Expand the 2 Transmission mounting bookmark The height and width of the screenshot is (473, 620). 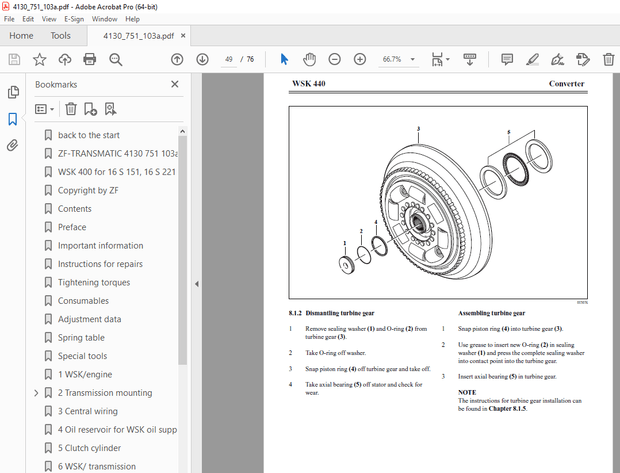(36, 393)
